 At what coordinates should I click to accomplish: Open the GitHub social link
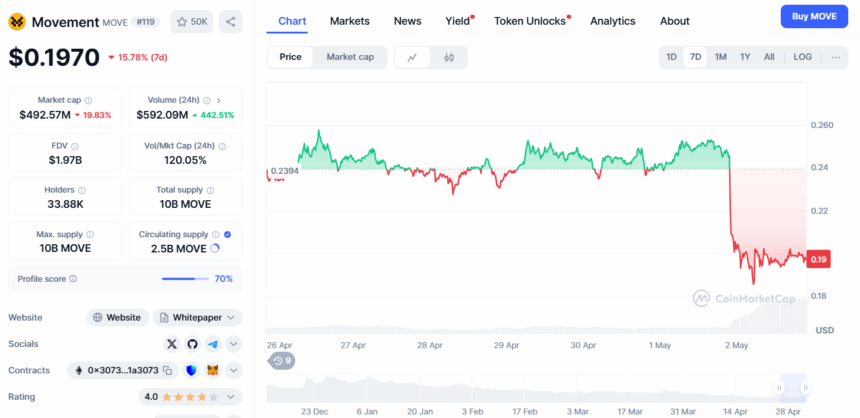click(192, 344)
